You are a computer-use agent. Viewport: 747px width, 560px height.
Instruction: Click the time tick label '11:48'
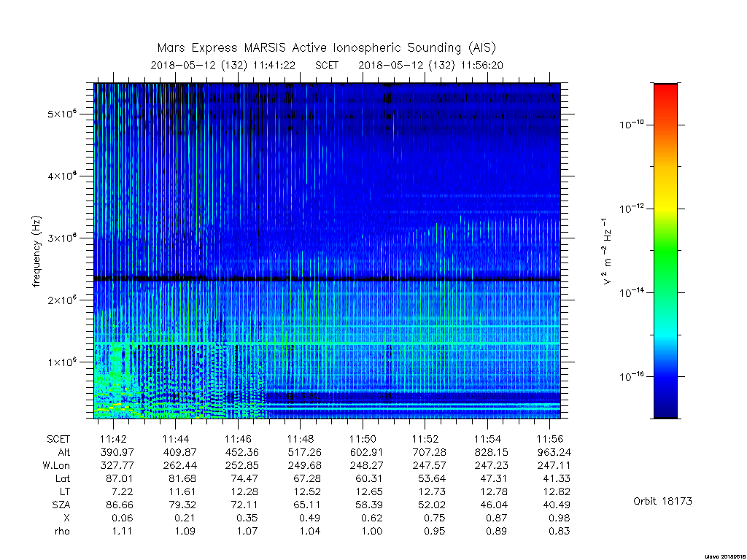click(301, 439)
